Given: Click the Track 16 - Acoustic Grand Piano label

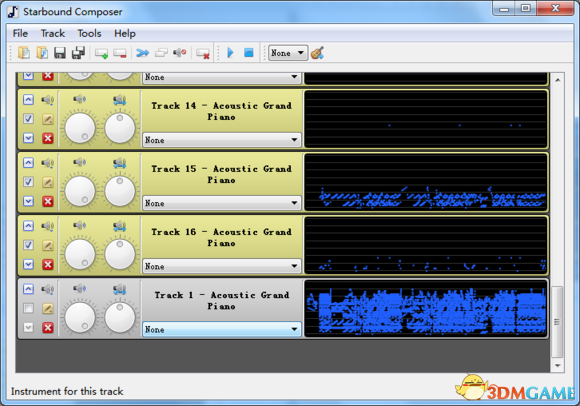Looking at the screenshot, I should (221, 237).
